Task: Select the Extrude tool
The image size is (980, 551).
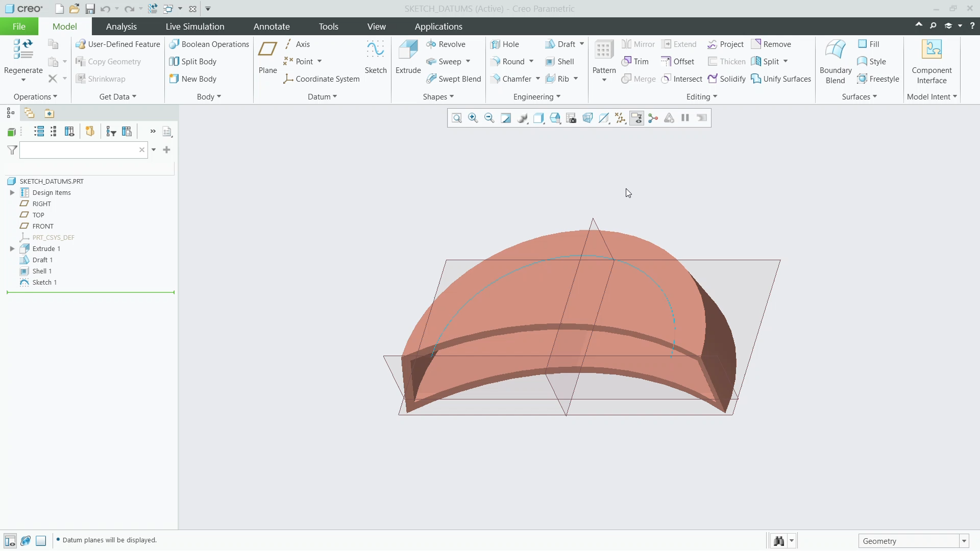Action: pyautogui.click(x=408, y=57)
